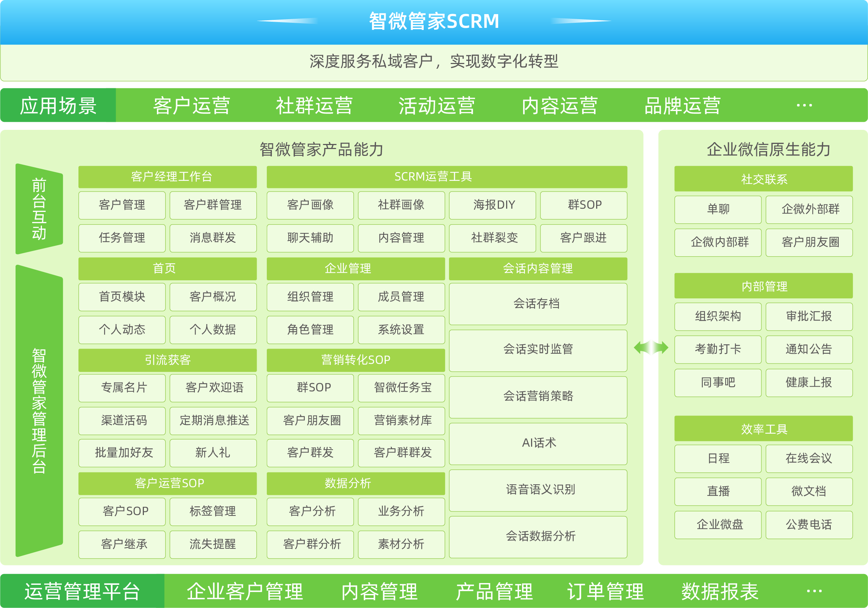868x608 pixels.
Task: Open the 营销素材库 box
Action: 402,421
